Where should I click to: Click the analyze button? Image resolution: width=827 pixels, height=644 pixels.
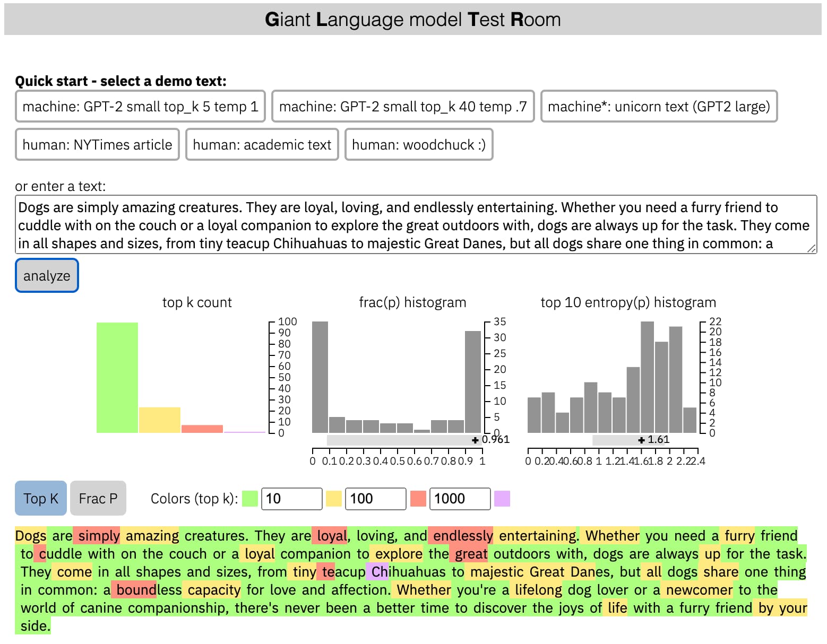(46, 275)
